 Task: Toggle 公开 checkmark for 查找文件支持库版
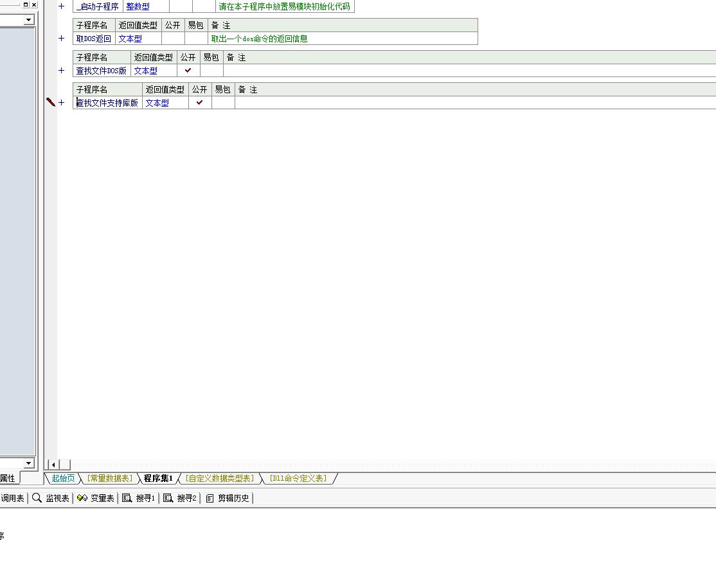[x=200, y=103]
